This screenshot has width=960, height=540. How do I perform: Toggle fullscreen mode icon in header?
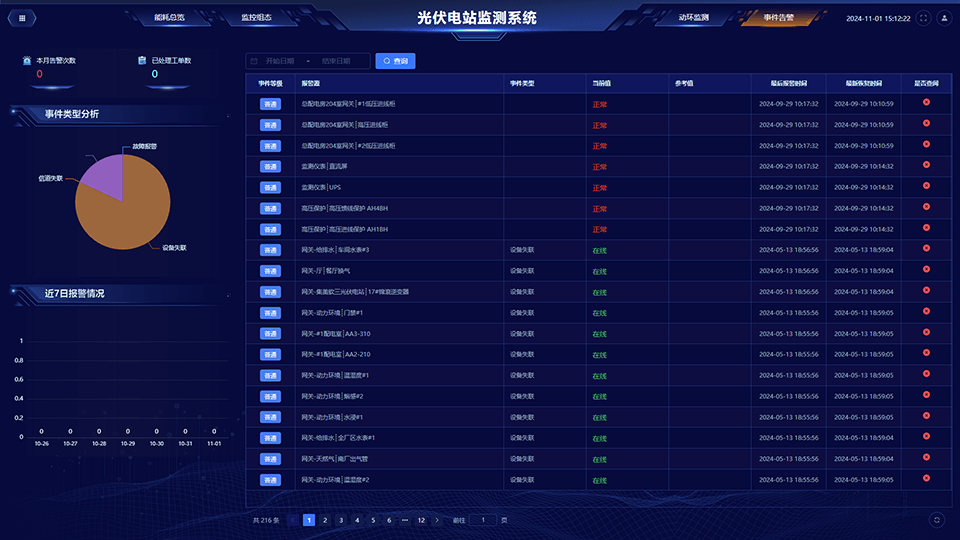923,18
